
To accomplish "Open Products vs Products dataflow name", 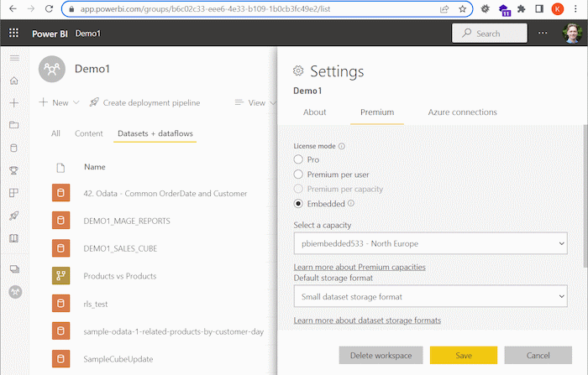I will click(x=119, y=276).
